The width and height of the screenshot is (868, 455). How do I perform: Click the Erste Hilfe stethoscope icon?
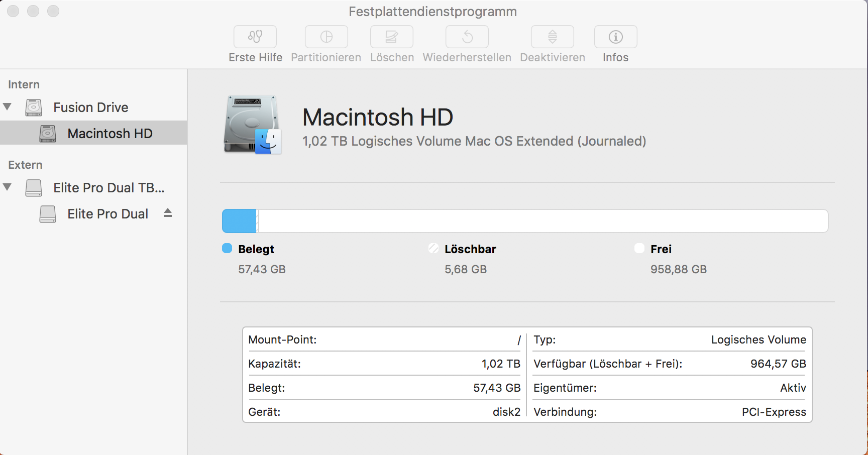[255, 37]
